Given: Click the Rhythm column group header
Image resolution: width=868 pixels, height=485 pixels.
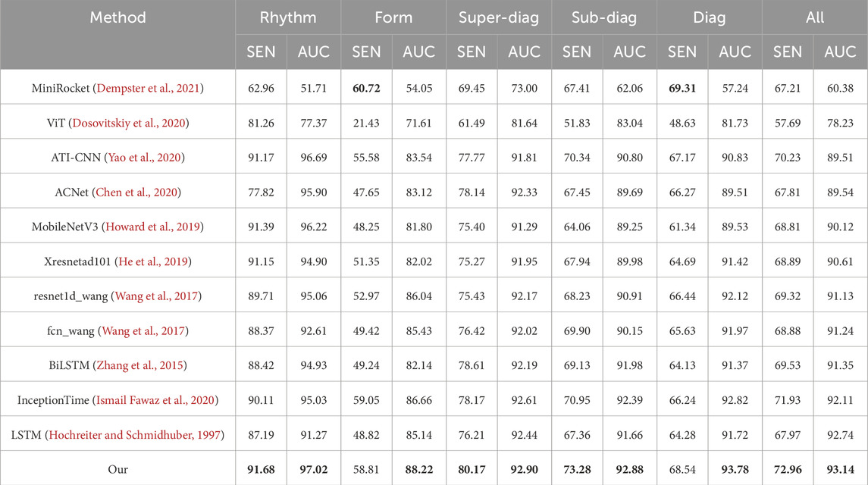Looking at the screenshot, I should (x=288, y=17).
